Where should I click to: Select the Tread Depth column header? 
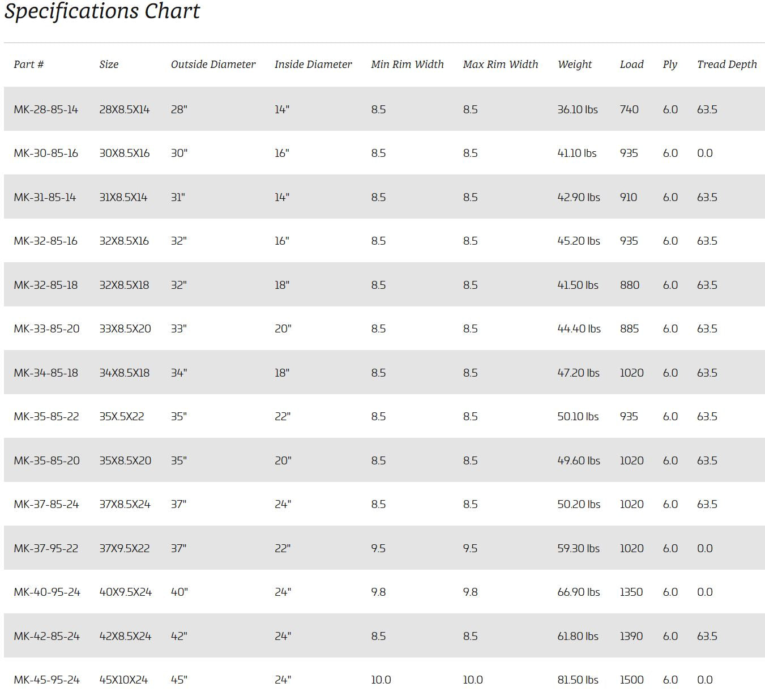point(726,65)
